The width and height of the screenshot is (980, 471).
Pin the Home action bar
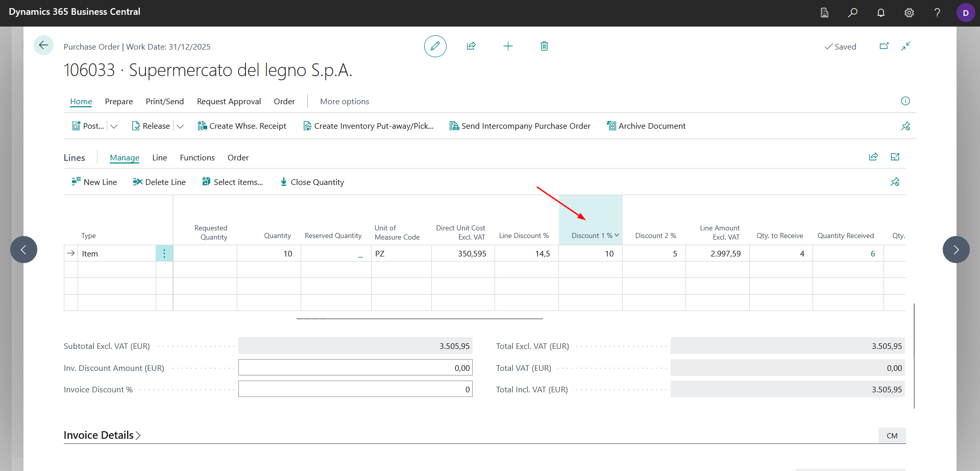coord(905,126)
